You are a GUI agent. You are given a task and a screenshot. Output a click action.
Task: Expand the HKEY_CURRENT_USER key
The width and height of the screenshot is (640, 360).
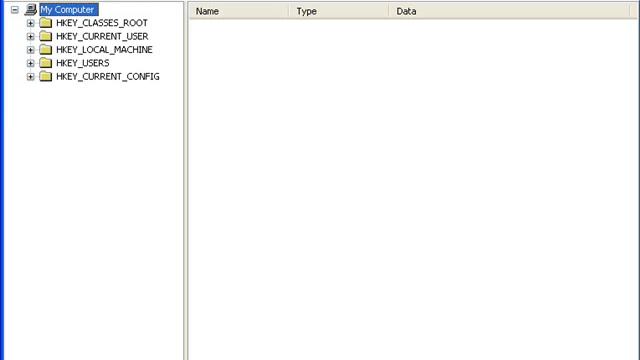pos(31,36)
